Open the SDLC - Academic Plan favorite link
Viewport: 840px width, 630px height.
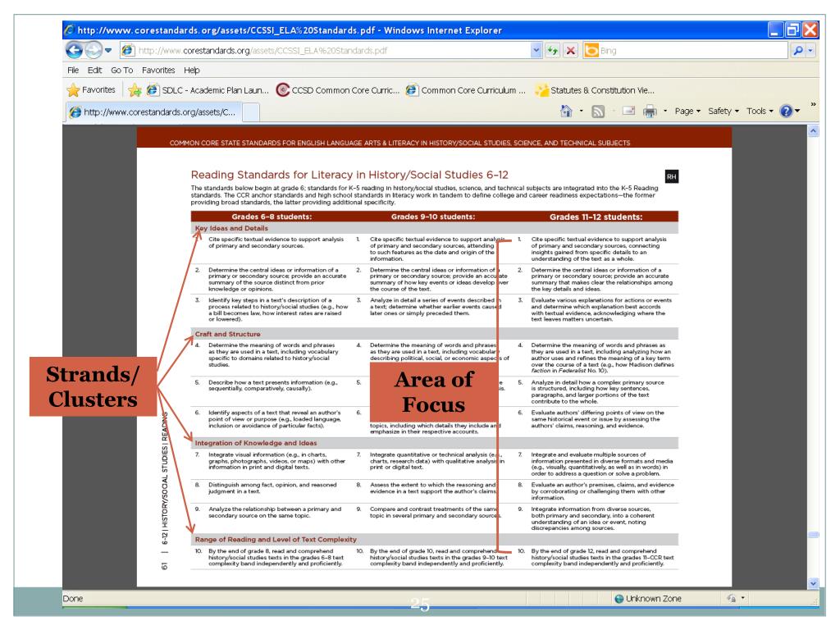(x=208, y=90)
